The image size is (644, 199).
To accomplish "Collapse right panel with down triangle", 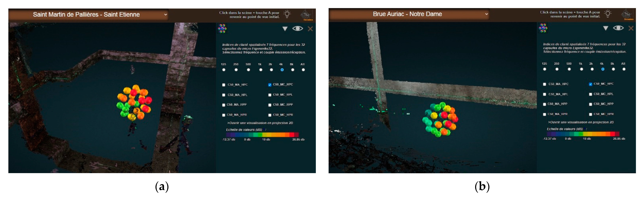I will [x=606, y=28].
